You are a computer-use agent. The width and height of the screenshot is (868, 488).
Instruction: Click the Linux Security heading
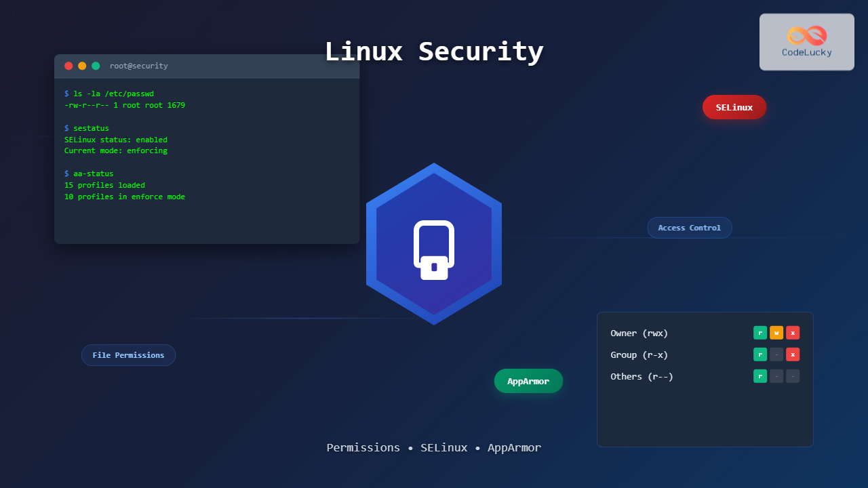(x=434, y=52)
